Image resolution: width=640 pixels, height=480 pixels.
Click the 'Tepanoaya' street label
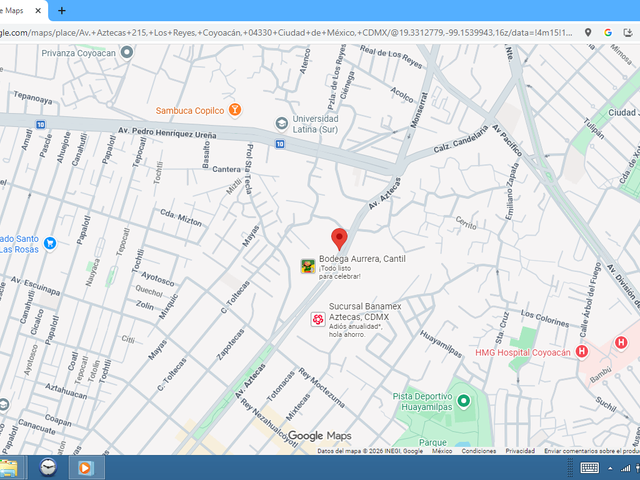[33, 98]
